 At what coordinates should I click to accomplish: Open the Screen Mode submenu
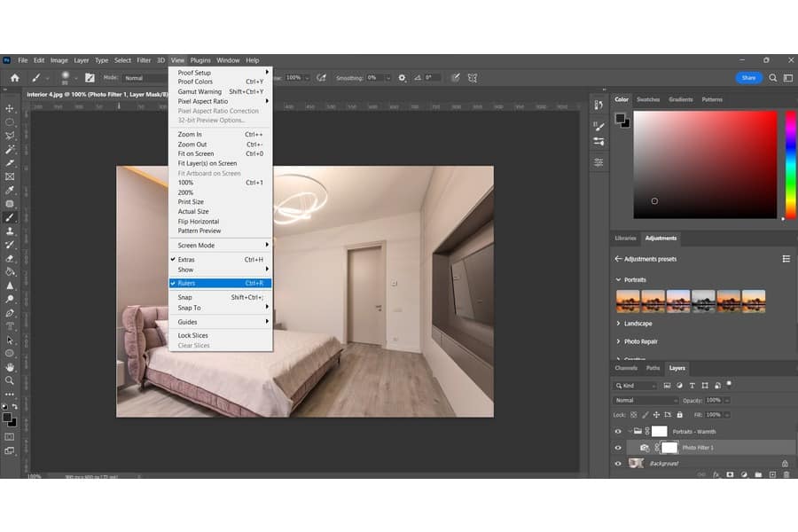[x=221, y=246]
